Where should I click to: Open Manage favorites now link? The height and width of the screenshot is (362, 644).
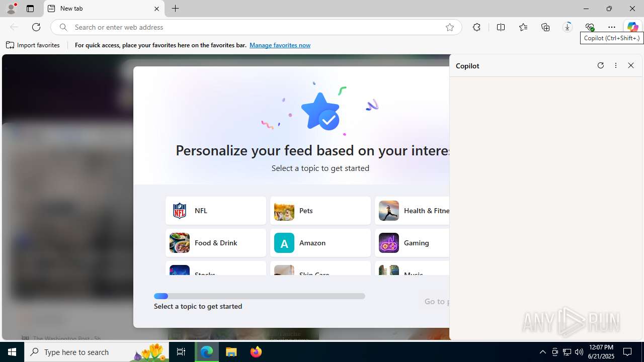tap(280, 45)
